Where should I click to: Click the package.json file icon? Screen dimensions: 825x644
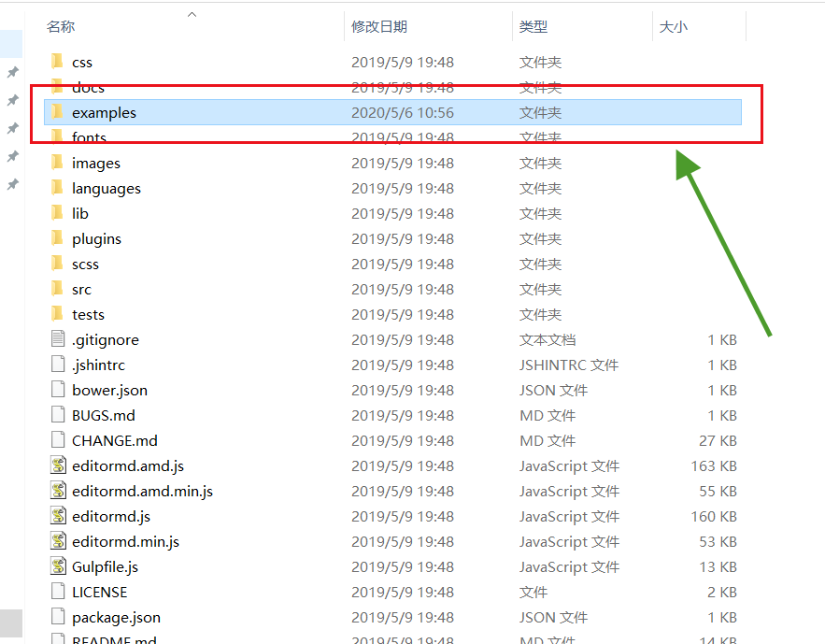tap(58, 617)
